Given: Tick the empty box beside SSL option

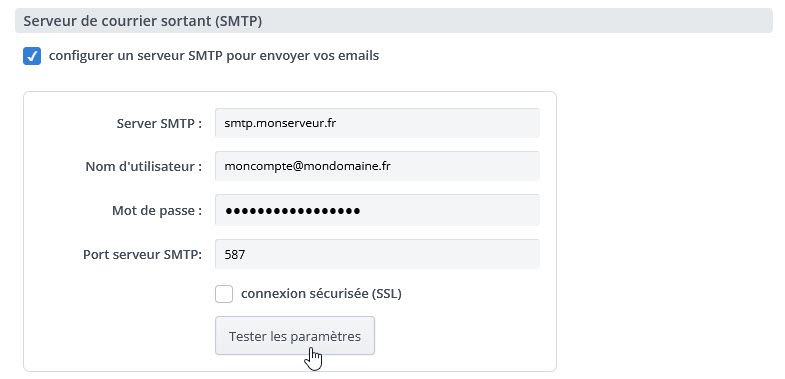Looking at the screenshot, I should (x=224, y=294).
